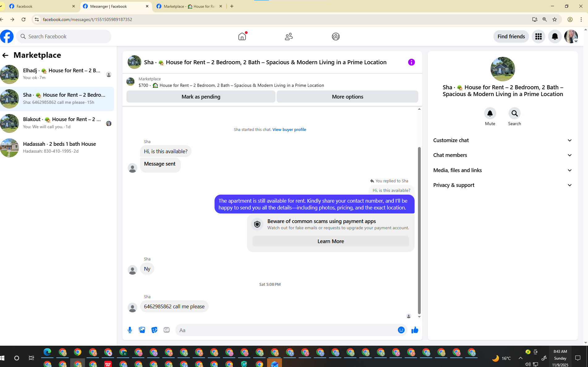Click the '6462985862 call me please' message
The image size is (588, 367).
[174, 306]
